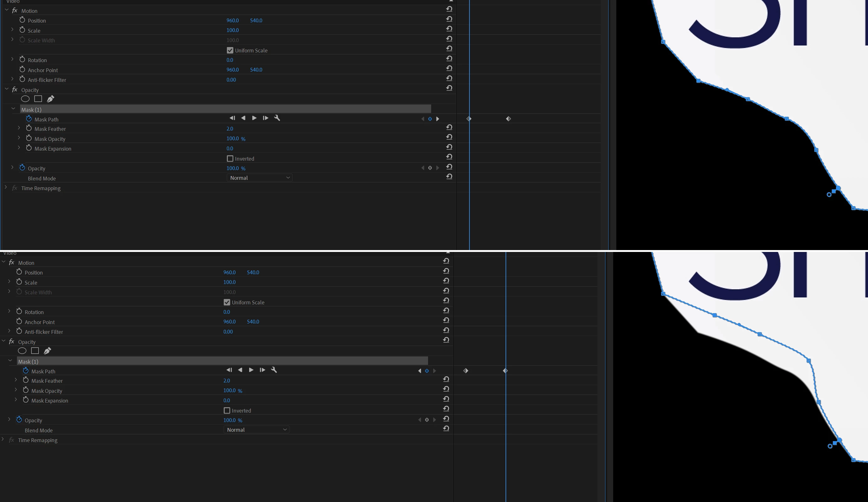Reset Mask Feather in lower panel

(x=446, y=379)
